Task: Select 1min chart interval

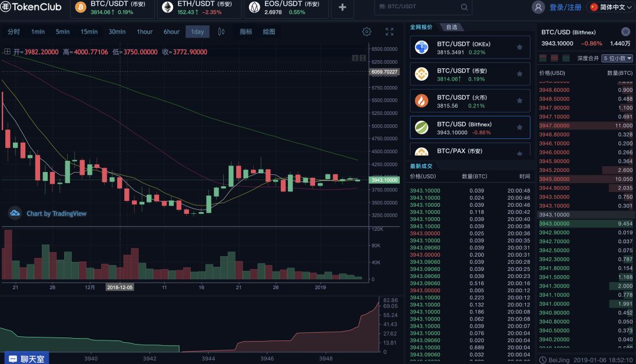Action: 38,32
